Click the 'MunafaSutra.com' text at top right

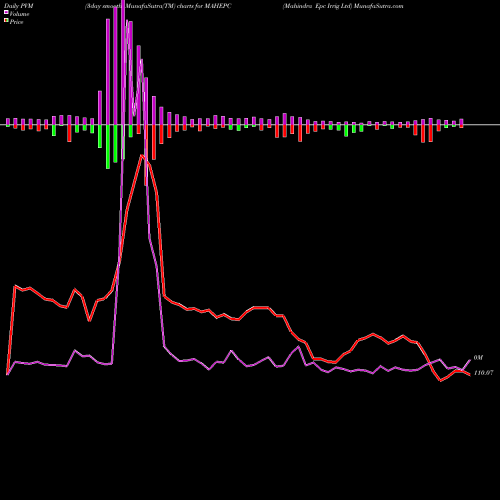click(x=379, y=6)
